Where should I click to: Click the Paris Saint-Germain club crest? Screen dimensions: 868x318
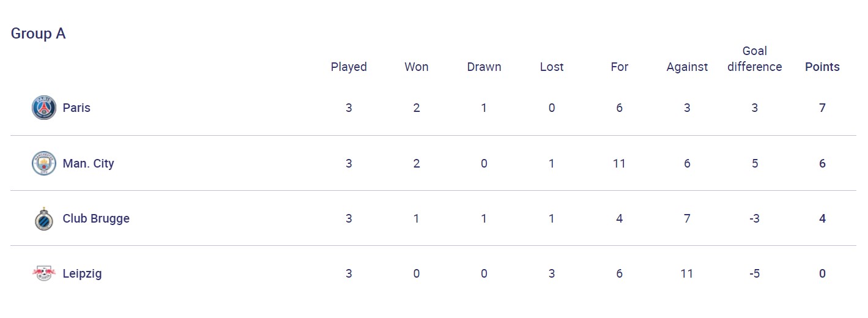43,108
